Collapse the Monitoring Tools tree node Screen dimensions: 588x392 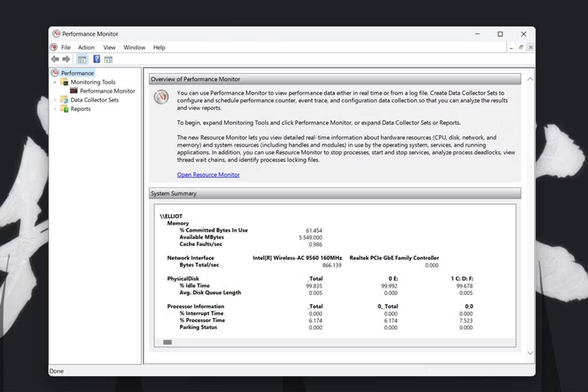pos(55,82)
